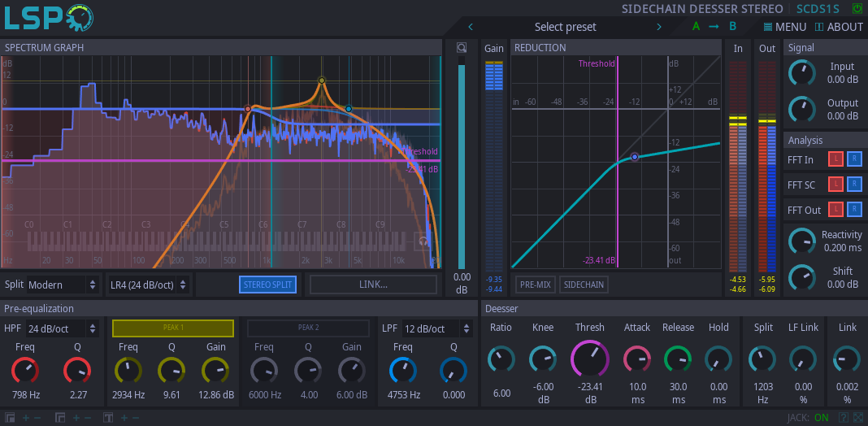Viewport: 868px width, 426px height.
Task: Go to the next preset arrow
Action: coord(659,27)
